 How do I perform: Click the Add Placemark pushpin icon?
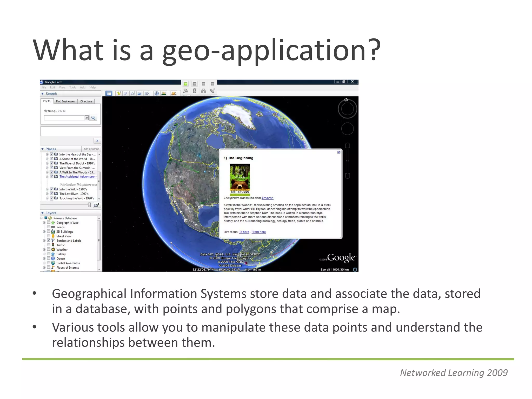119,93
